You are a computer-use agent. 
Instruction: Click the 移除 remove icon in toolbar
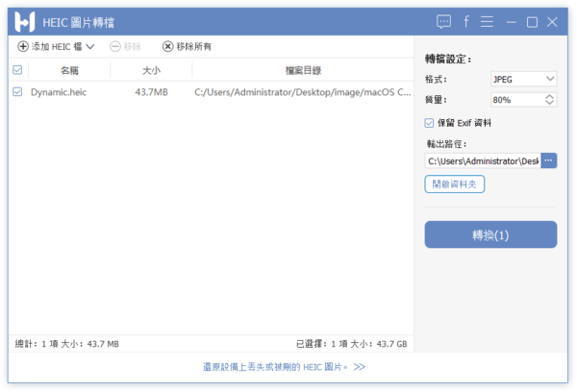pyautogui.click(x=115, y=46)
